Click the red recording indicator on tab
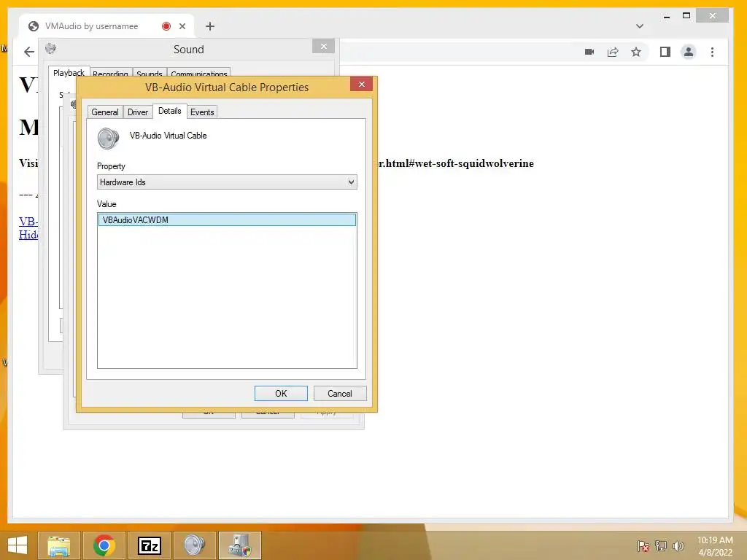Viewport: 747px width, 560px height. [x=166, y=26]
